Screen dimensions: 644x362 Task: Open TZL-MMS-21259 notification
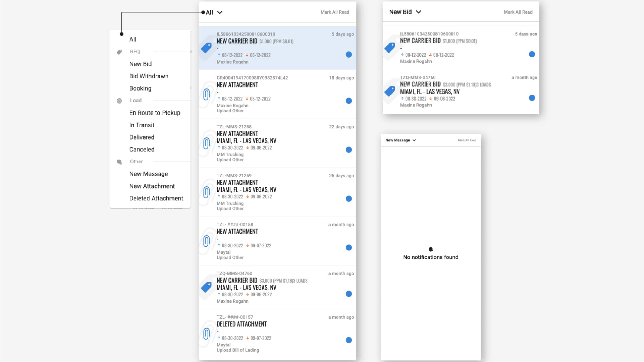point(277,192)
